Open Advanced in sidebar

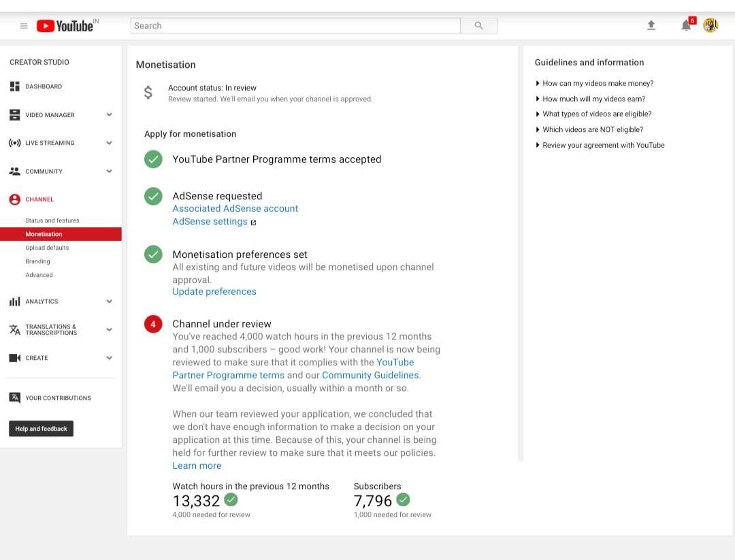[x=39, y=275]
